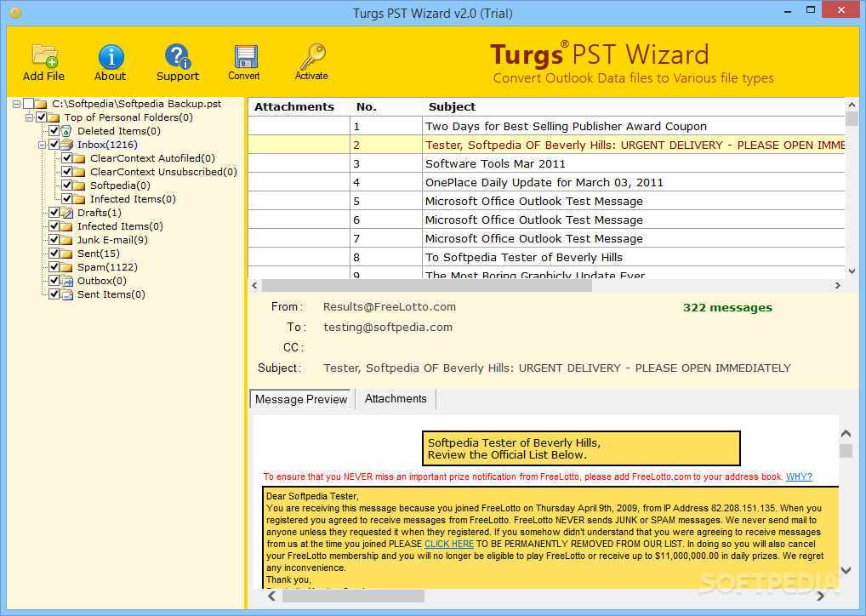Image resolution: width=866 pixels, height=616 pixels.
Task: Uncheck Top of Personal Folders checkbox
Action: coord(42,117)
